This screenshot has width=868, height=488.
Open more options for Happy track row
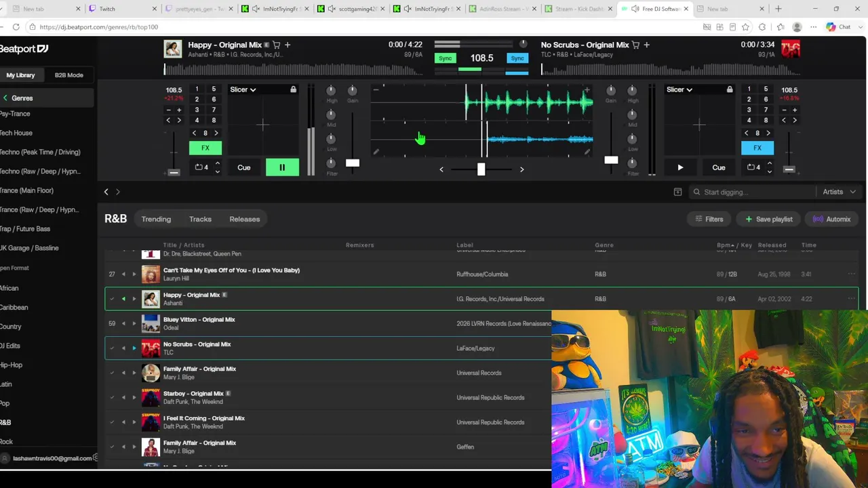852,299
